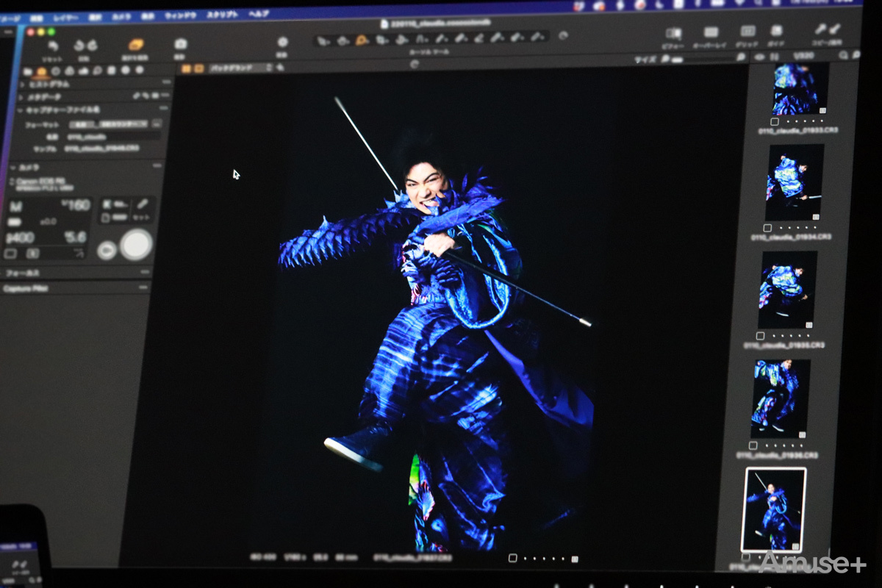This screenshot has width=882, height=588.
Task: Select the orange highlighted cursor tool
Action: tap(362, 40)
